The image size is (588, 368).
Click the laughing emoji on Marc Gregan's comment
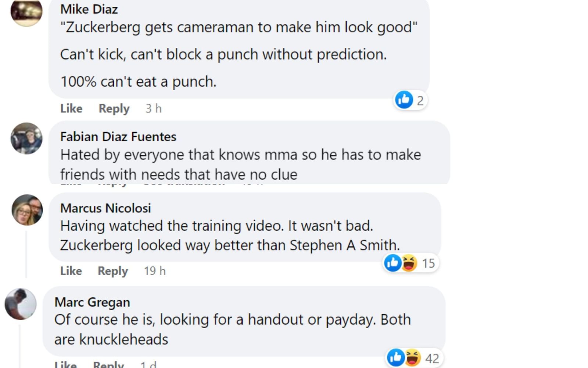pyautogui.click(x=412, y=358)
